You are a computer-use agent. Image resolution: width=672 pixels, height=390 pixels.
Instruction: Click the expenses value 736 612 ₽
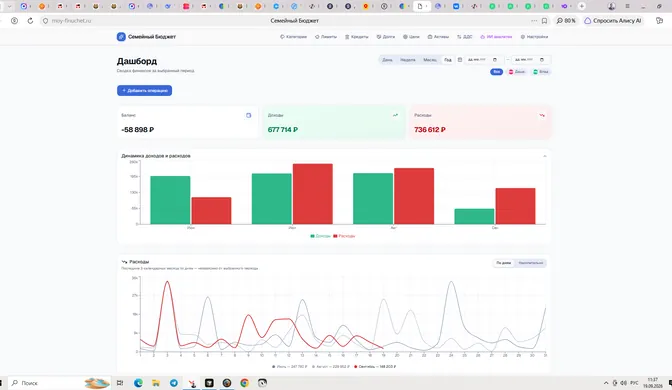pyautogui.click(x=430, y=129)
